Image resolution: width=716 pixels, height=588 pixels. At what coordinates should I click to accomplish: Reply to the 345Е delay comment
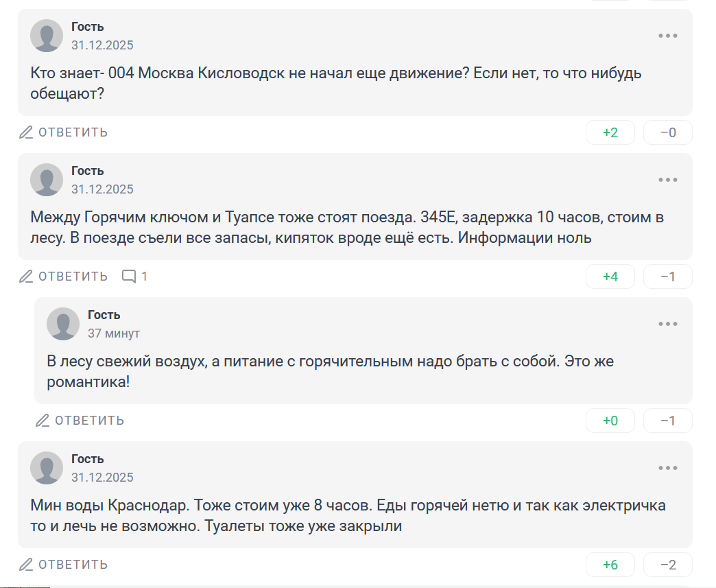pos(64,277)
